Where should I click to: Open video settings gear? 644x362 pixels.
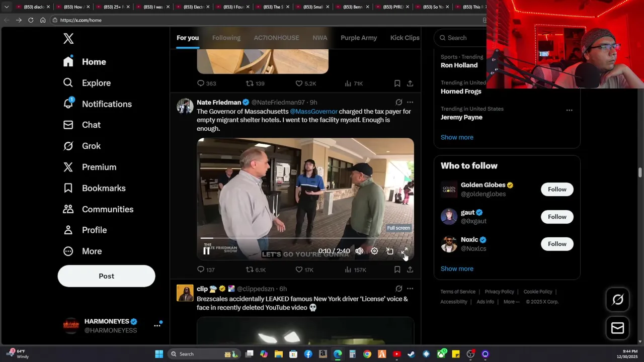(x=374, y=251)
